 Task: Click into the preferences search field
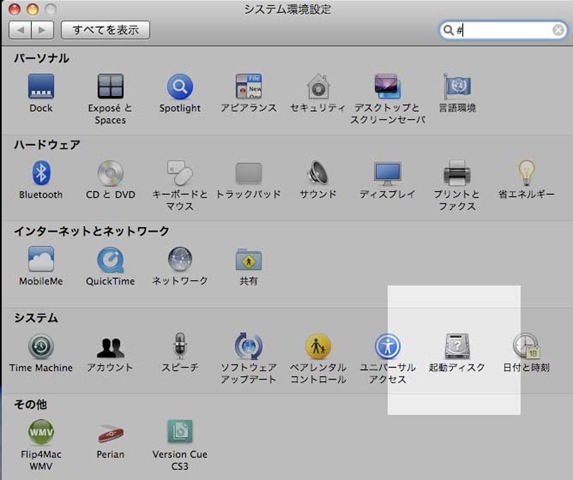[x=504, y=30]
